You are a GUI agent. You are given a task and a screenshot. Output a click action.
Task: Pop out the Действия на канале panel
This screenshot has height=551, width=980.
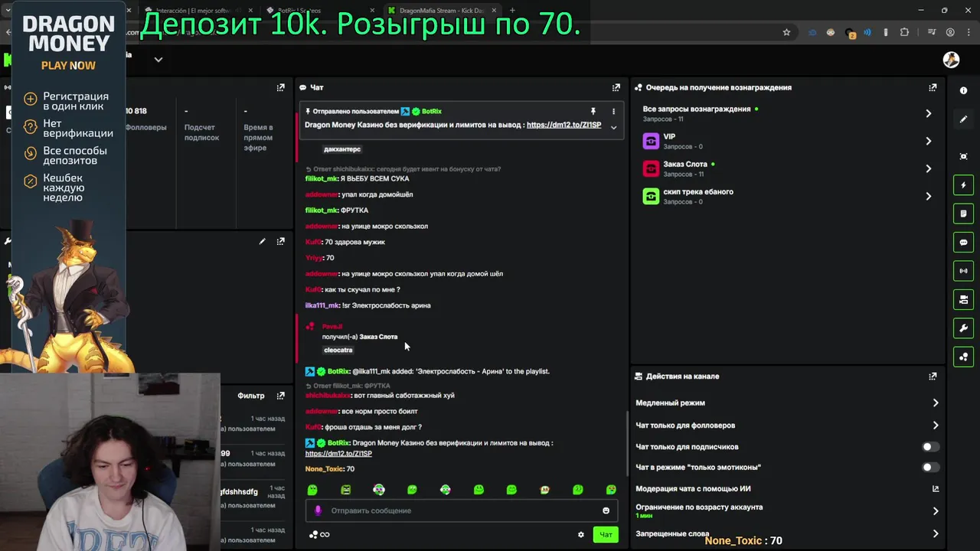coord(933,377)
